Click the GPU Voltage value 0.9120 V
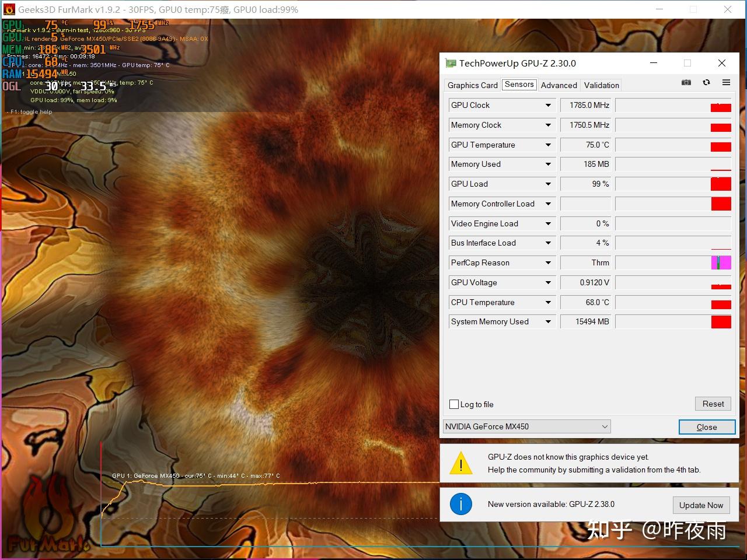The image size is (747, 560). [586, 282]
